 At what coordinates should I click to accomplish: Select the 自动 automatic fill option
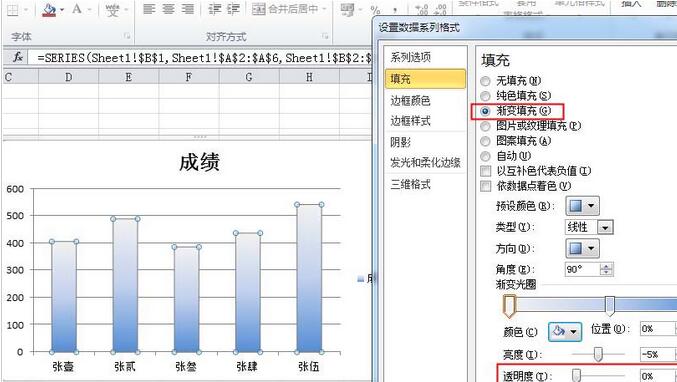[486, 156]
